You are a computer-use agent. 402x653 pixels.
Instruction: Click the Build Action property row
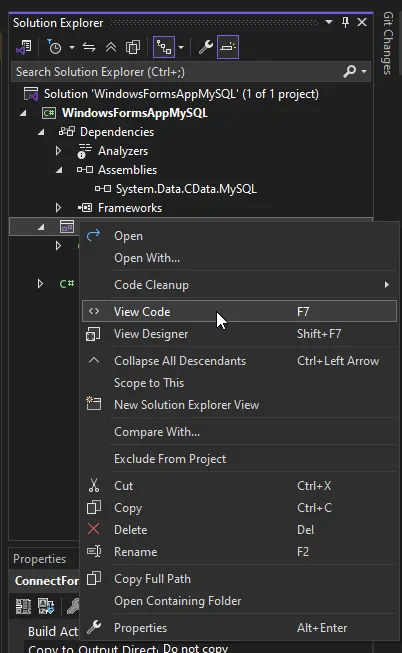click(53, 631)
